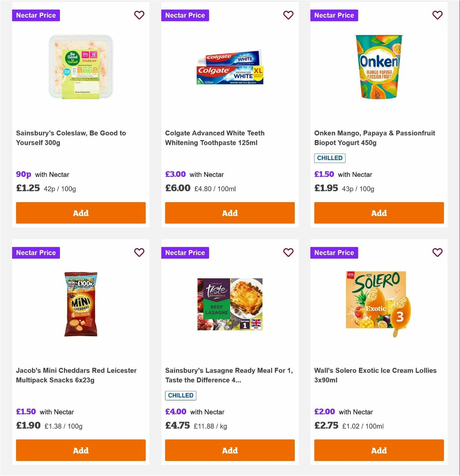The height and width of the screenshot is (476, 460).
Task: Click the heart icon on the Beef Lasagne card
Action: click(288, 253)
